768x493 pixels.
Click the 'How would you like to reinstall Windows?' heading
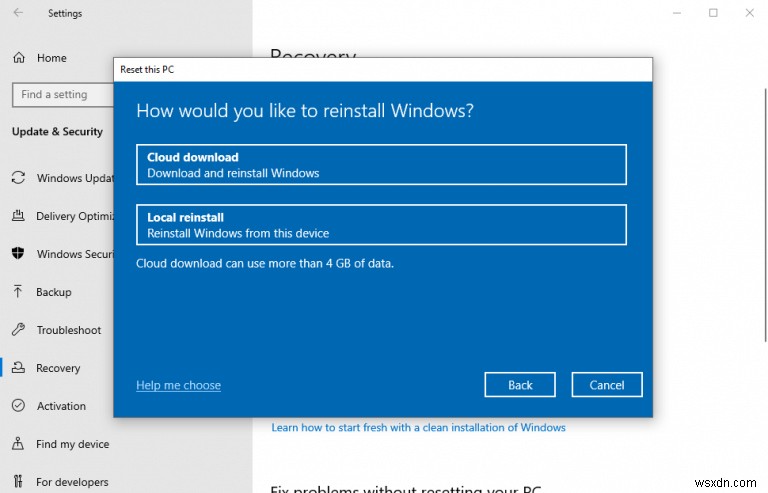(x=305, y=111)
